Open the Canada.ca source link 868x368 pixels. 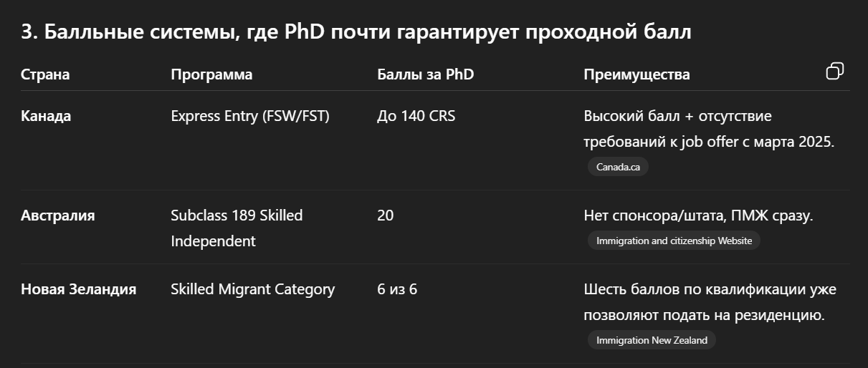point(618,167)
